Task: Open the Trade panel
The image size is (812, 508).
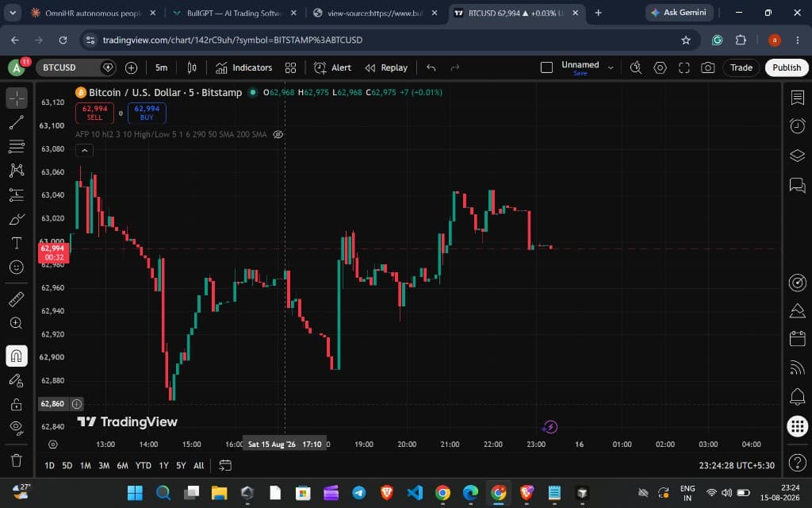Action: (741, 67)
